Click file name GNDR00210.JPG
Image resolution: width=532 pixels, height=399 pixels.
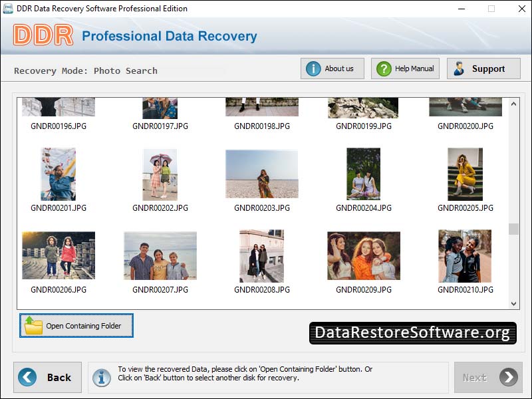coord(465,290)
